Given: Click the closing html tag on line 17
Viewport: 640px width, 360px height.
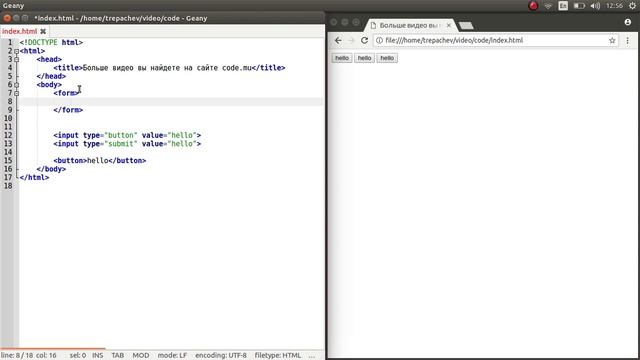Looking at the screenshot, I should [34, 178].
